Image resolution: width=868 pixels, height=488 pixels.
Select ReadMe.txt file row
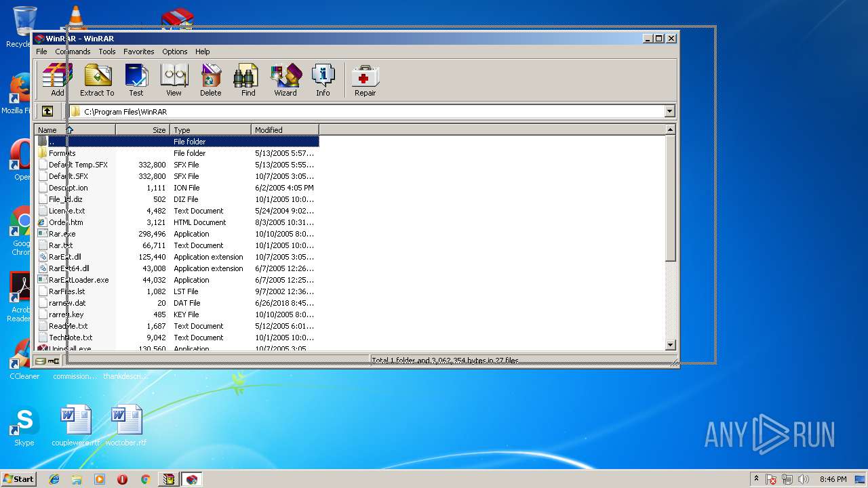click(177, 326)
